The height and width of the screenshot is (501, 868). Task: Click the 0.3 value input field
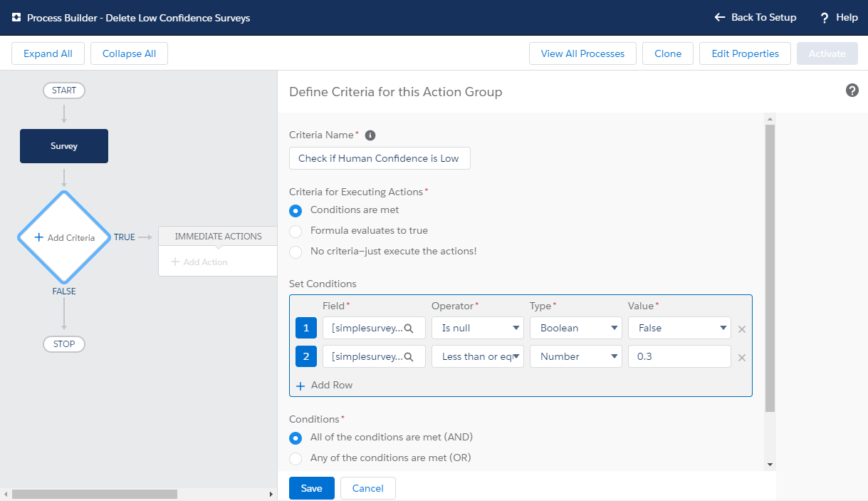(679, 356)
